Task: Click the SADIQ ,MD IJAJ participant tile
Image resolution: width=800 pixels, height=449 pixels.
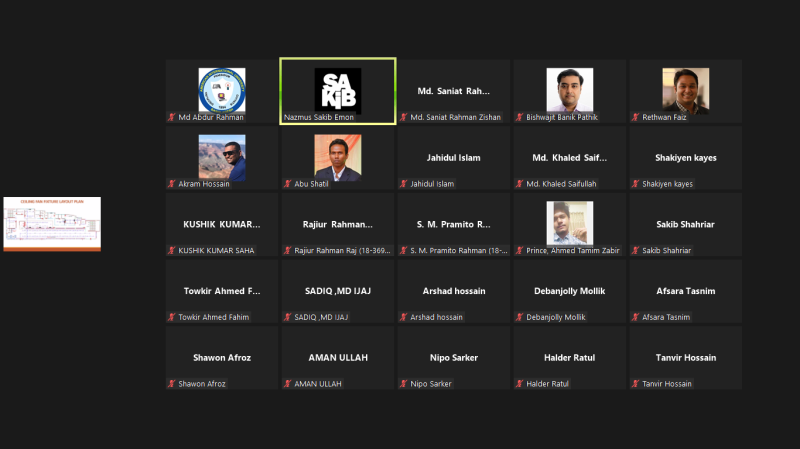Action: pos(338,291)
